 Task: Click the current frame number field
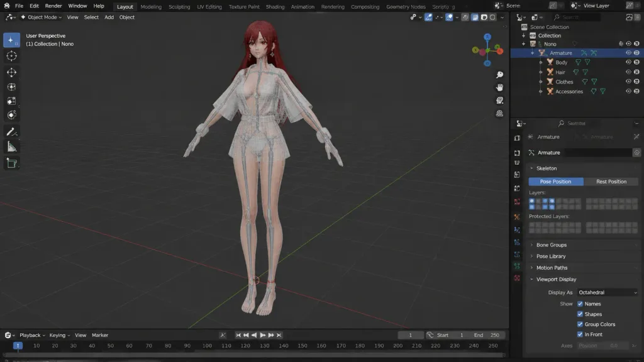pyautogui.click(x=410, y=336)
